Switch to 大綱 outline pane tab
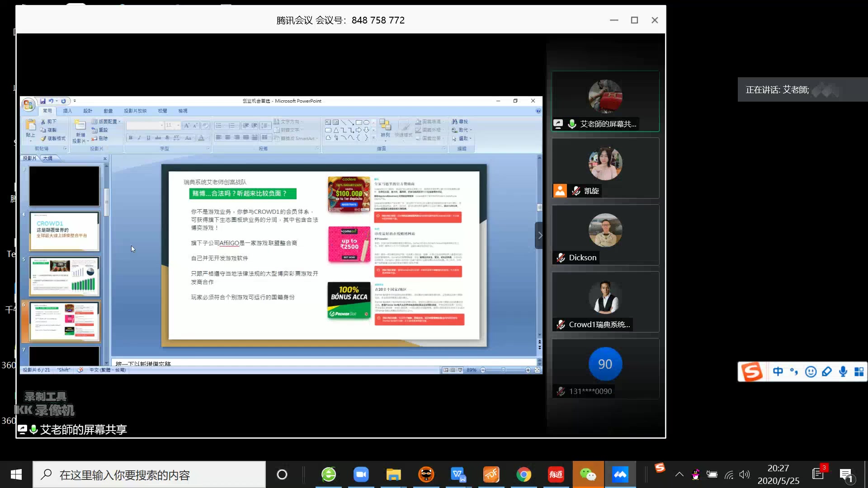The width and height of the screenshot is (868, 488). [47, 158]
